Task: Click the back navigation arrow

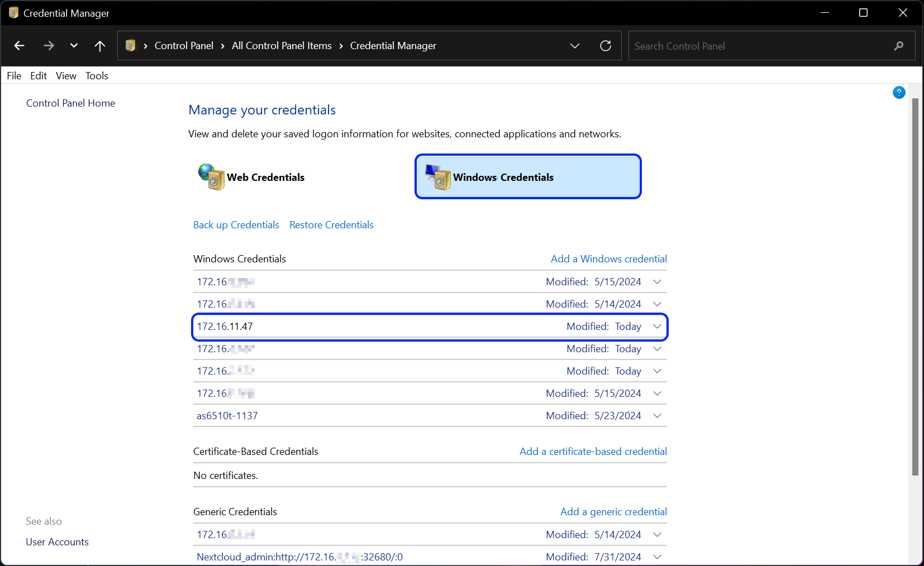Action: pyautogui.click(x=19, y=46)
